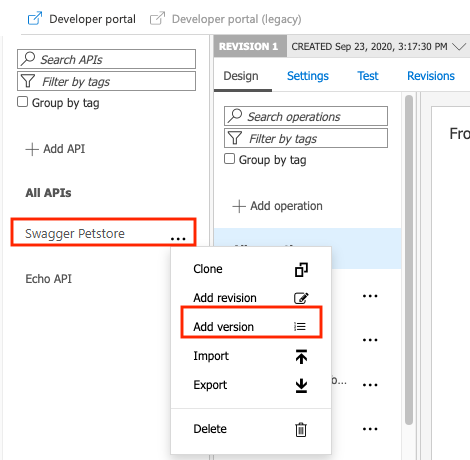Click the Clone copy icon
This screenshot has height=460, width=470.
point(301,270)
